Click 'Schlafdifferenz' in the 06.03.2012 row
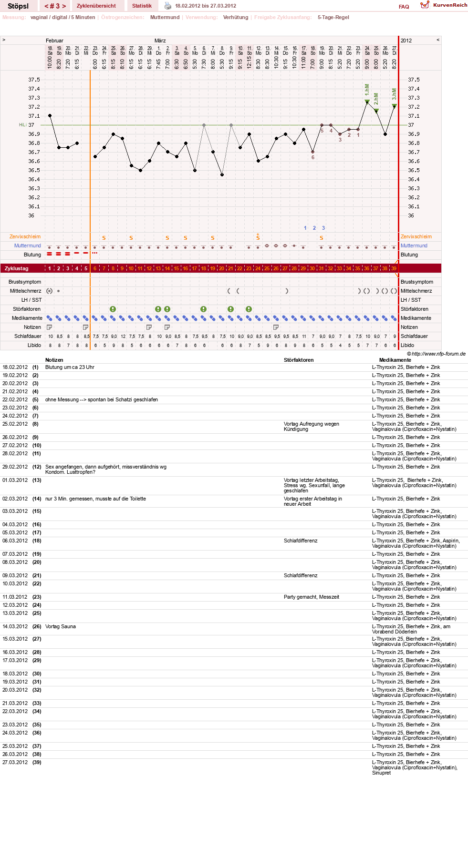 301,541
